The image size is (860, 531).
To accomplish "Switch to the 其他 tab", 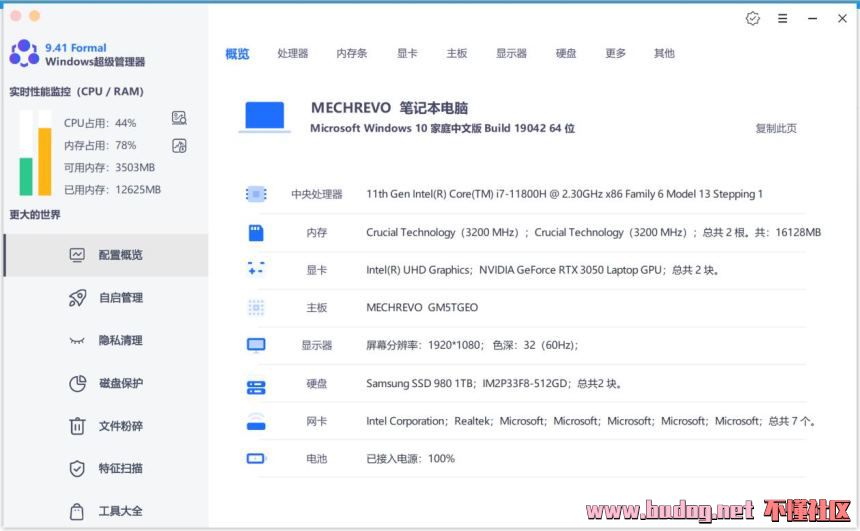I will coord(664,53).
